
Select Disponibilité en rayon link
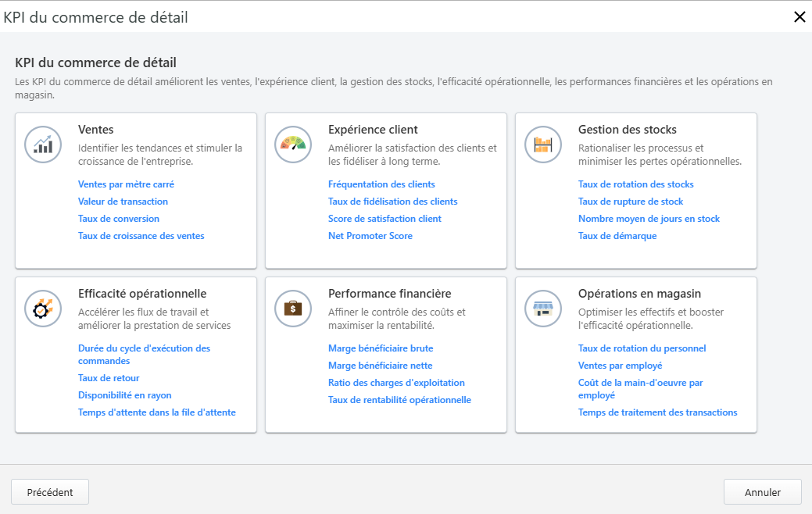[x=124, y=395]
